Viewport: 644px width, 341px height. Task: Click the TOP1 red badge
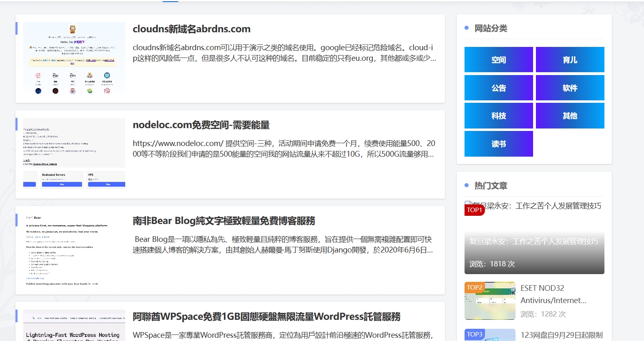(474, 210)
